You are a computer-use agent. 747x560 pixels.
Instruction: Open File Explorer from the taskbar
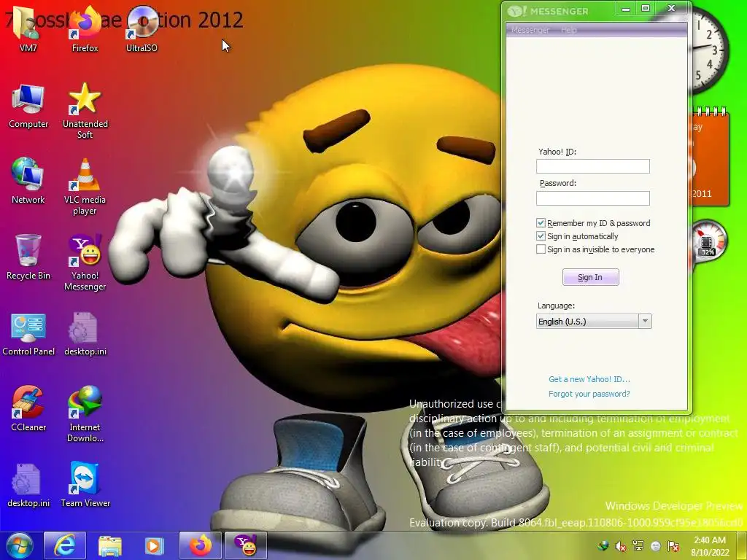110,545
